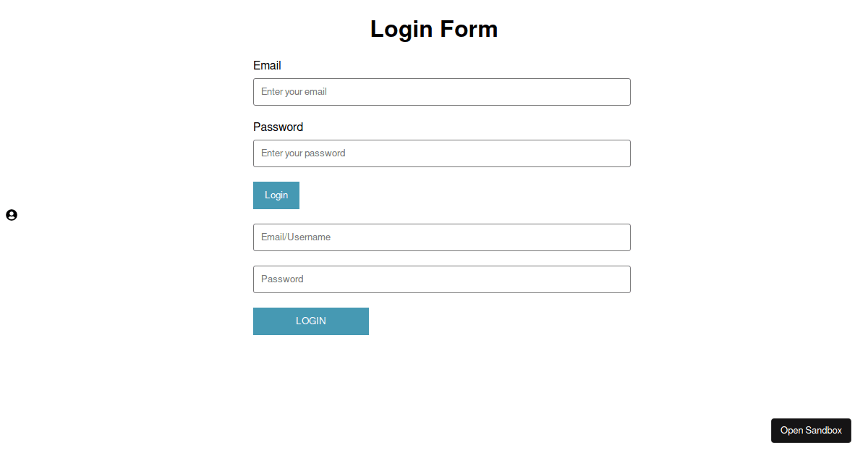Place cursor in labeled Password textbox

(442, 153)
